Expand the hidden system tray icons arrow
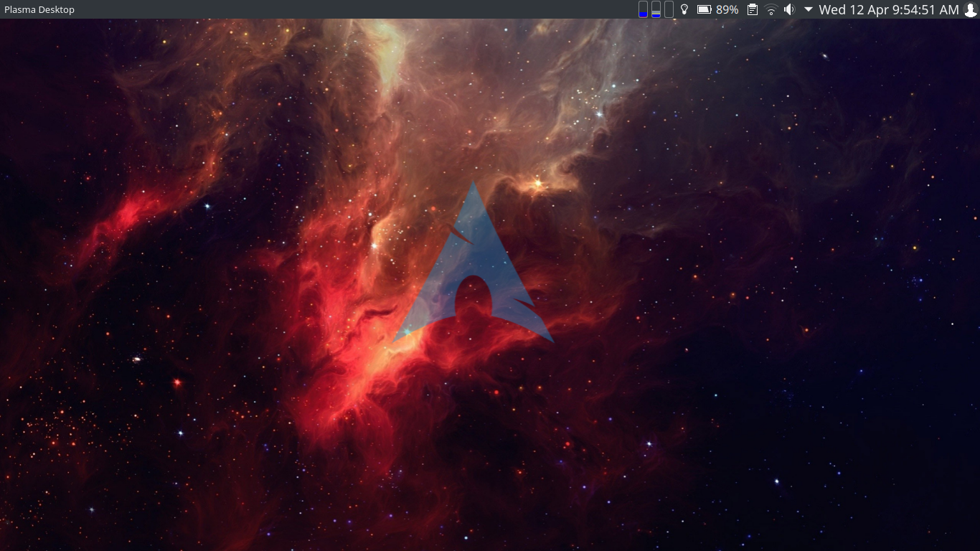Image resolution: width=980 pixels, height=551 pixels. [x=809, y=9]
